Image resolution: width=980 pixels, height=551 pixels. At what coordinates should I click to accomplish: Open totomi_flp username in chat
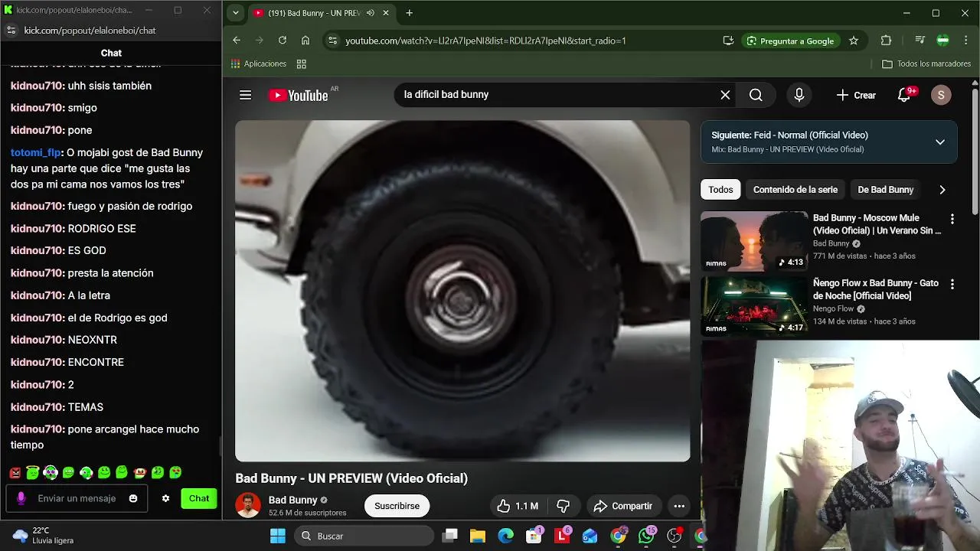pyautogui.click(x=35, y=153)
